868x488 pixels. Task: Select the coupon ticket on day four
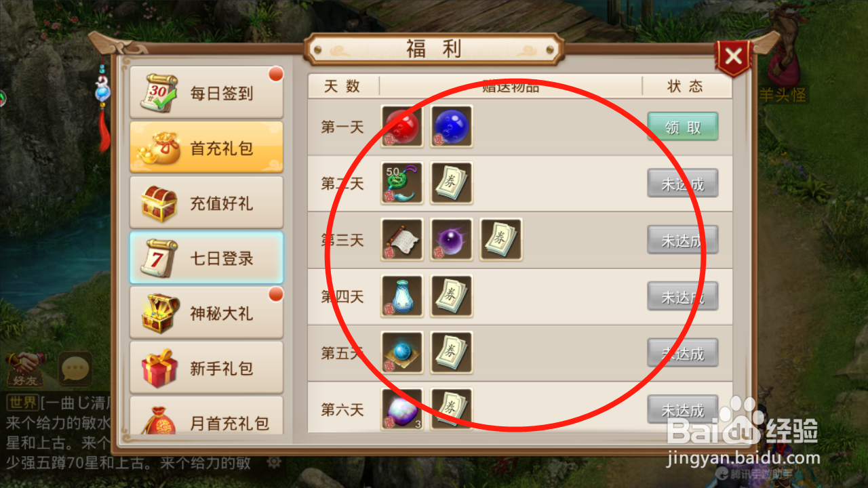[452, 296]
